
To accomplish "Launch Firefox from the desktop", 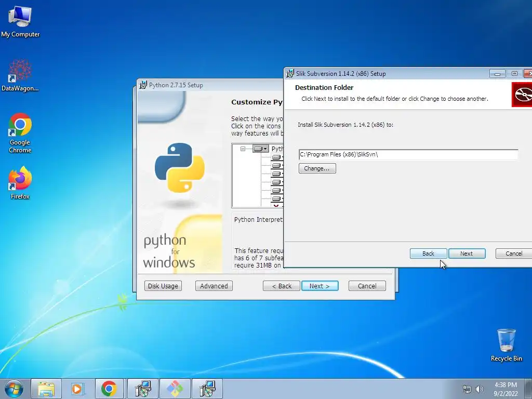I will pyautogui.click(x=20, y=182).
